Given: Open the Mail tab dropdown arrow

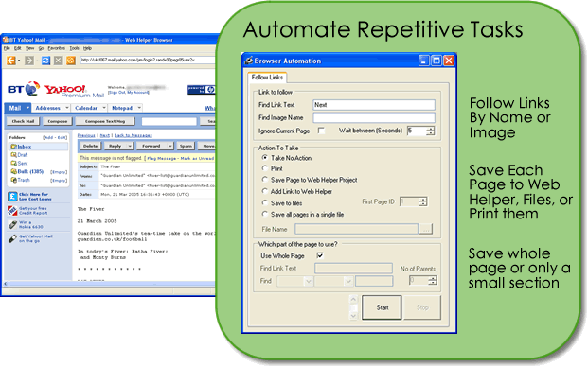Looking at the screenshot, I should [x=27, y=108].
